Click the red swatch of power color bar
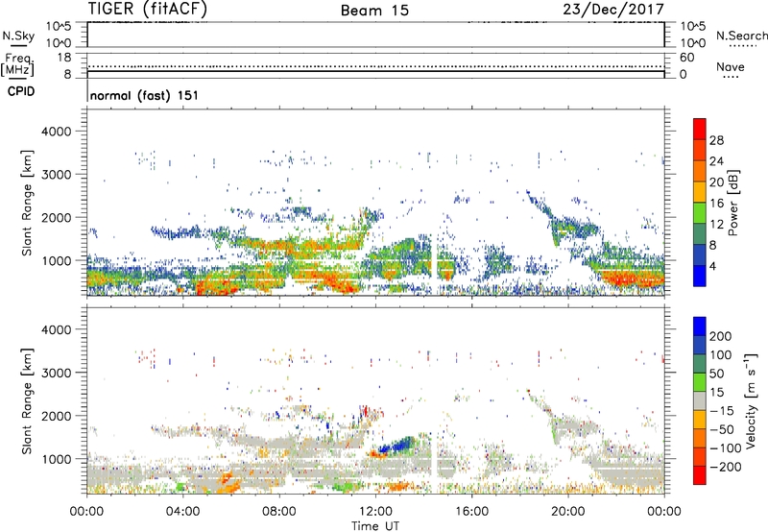 (700, 129)
